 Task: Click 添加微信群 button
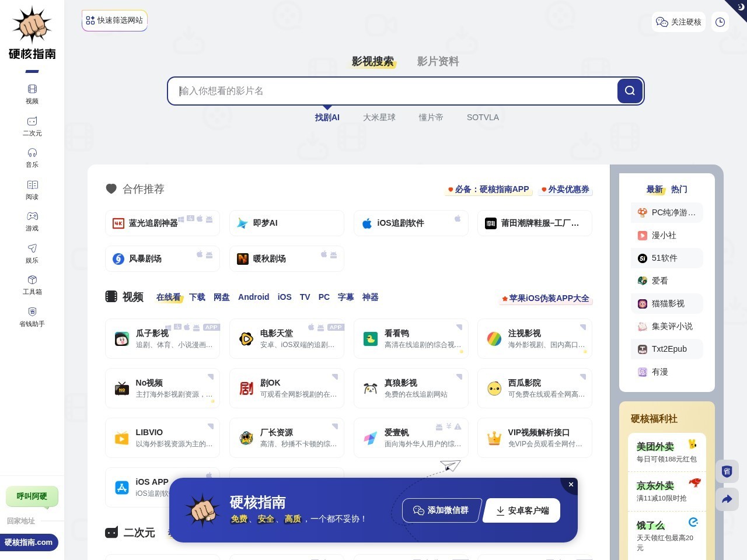click(x=442, y=510)
